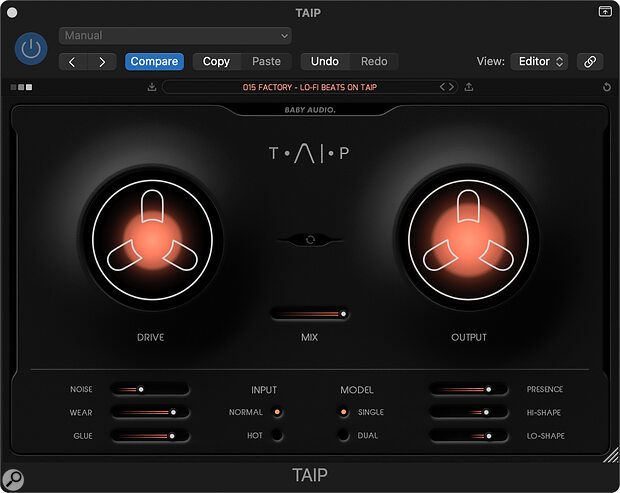Open the Manual preset dropdown
This screenshot has width=620, height=493.
(175, 36)
